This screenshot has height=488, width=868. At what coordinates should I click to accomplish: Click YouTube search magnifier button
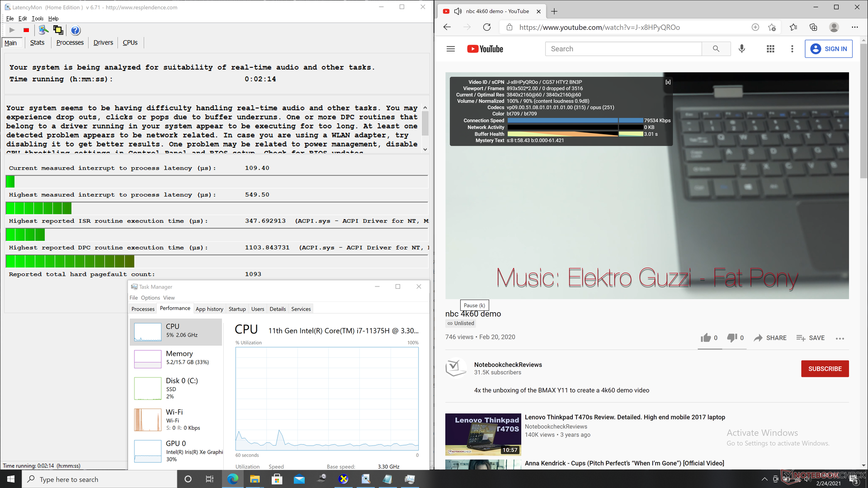pyautogui.click(x=716, y=49)
